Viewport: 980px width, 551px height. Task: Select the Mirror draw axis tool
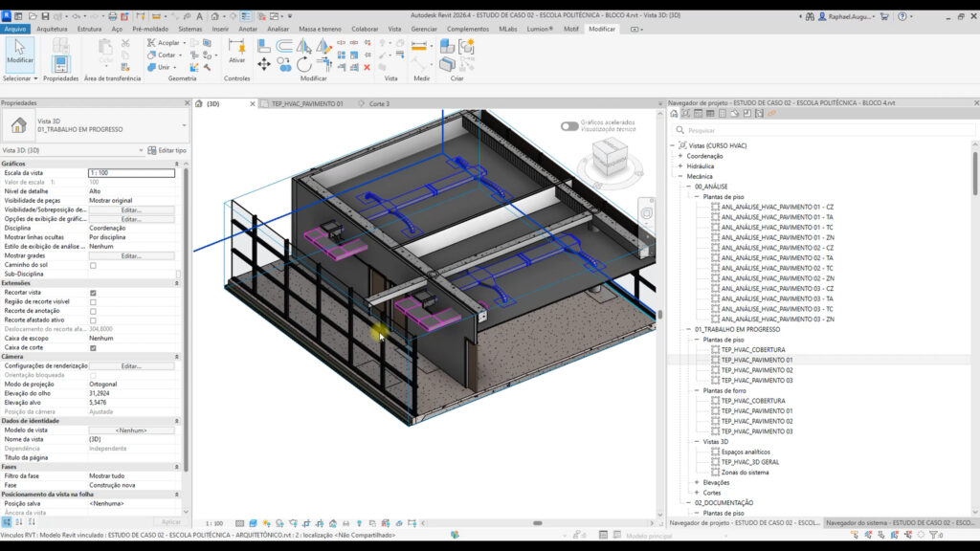(323, 46)
